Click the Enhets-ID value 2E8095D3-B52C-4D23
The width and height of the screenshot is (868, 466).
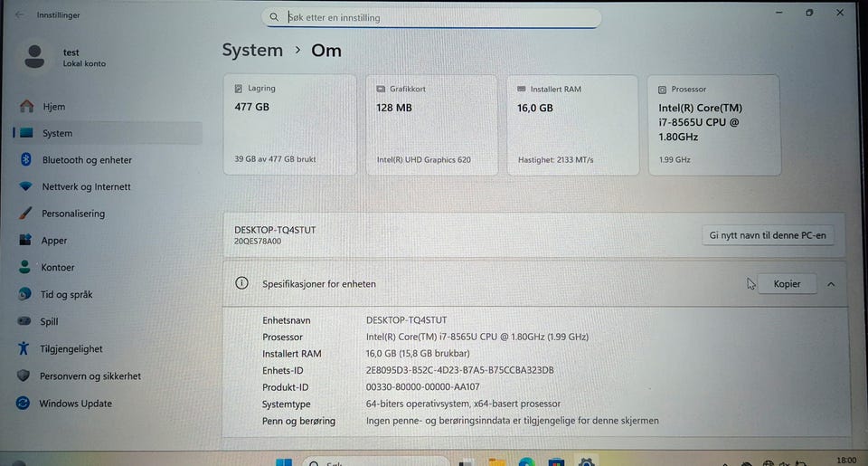[459, 369]
